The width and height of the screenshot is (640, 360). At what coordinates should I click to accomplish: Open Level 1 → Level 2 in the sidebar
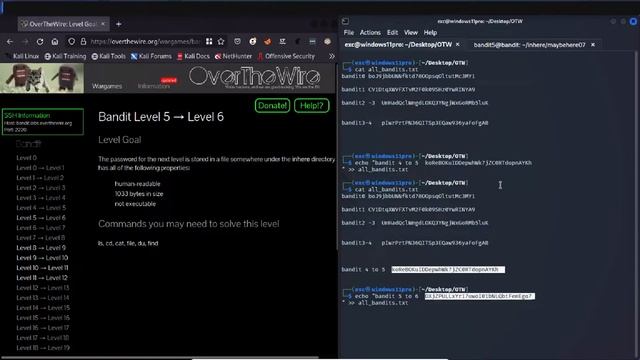(40, 178)
